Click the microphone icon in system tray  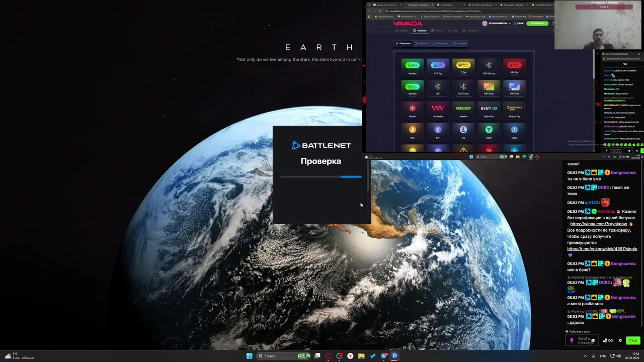tap(593, 356)
